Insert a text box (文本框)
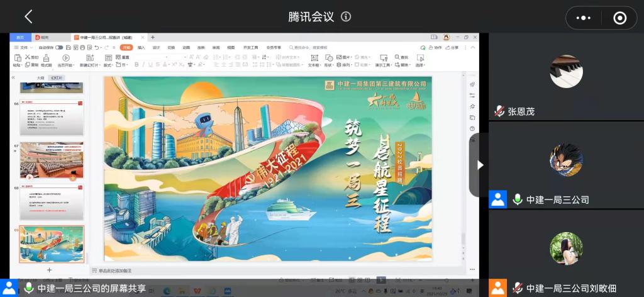 point(313,59)
